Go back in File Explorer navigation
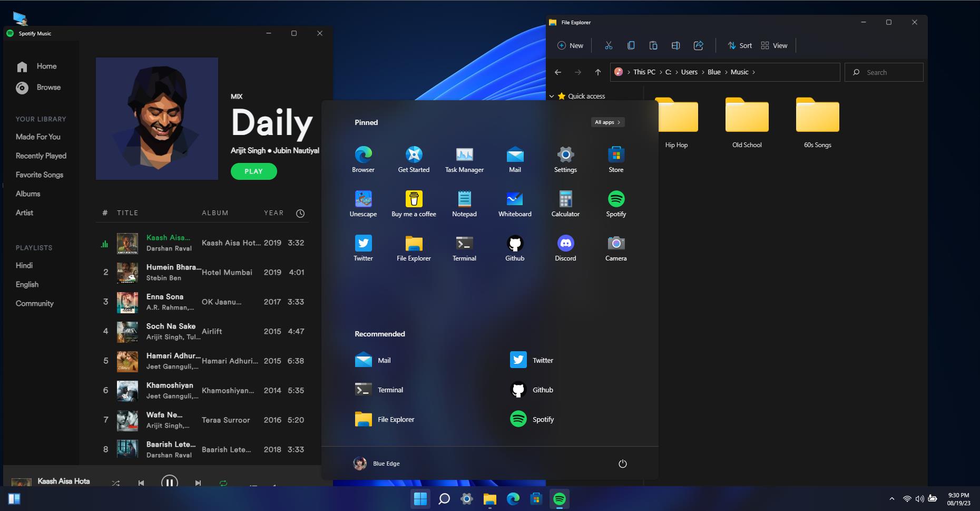 click(558, 72)
